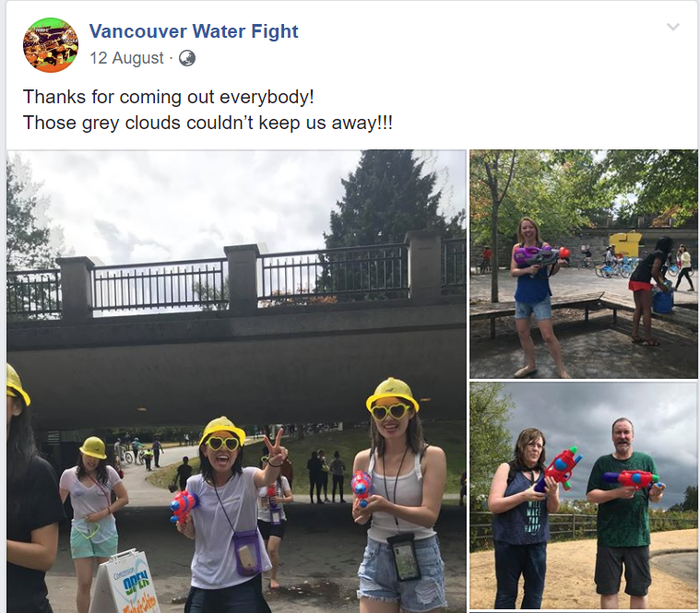The width and height of the screenshot is (700, 613).
Task: Click the public globe privacy icon
Action: 187,58
